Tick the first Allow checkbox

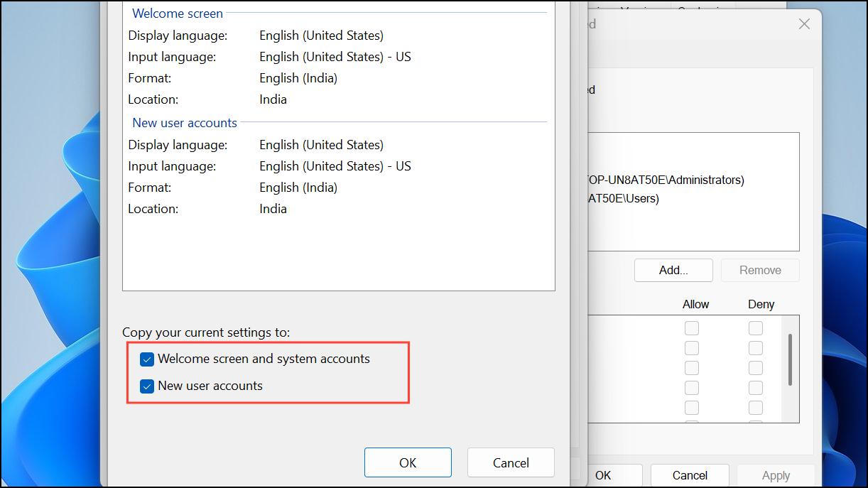(691, 328)
